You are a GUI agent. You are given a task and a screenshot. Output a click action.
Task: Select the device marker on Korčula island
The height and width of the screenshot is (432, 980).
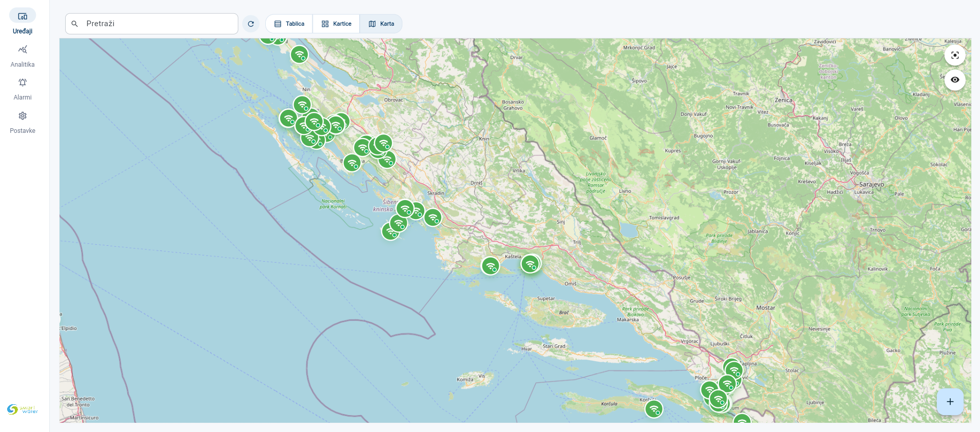pyautogui.click(x=654, y=409)
